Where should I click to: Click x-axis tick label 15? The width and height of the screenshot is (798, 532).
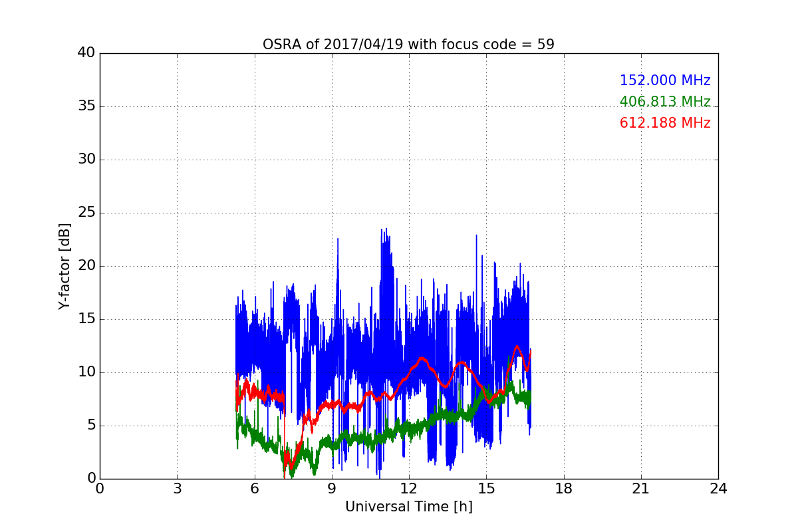pyautogui.click(x=486, y=489)
